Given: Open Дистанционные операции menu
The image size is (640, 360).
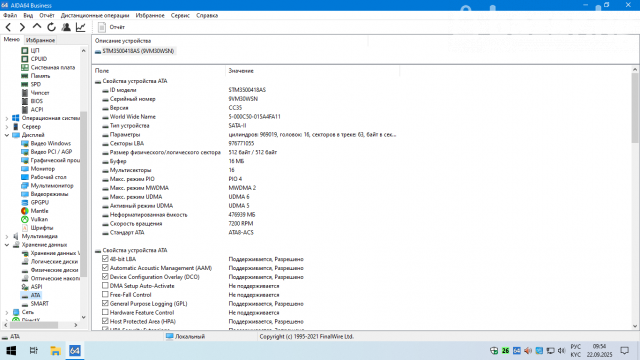Looking at the screenshot, I should pos(95,16).
